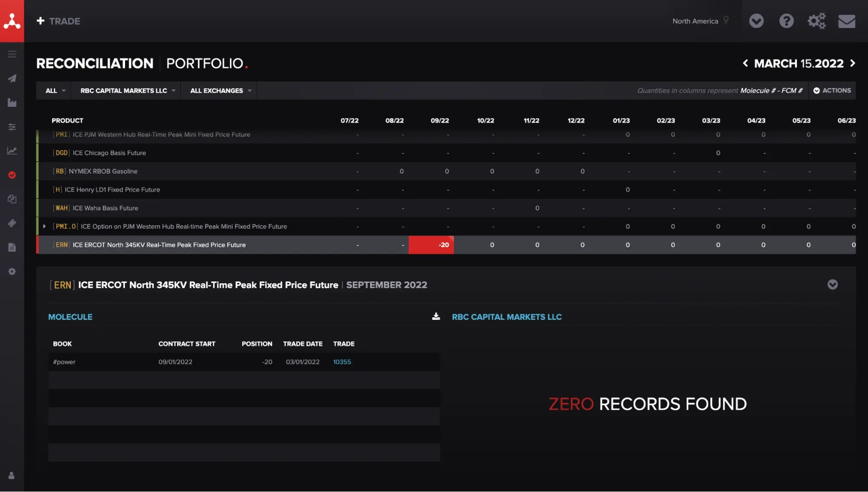Click the North America location pin

tap(726, 20)
